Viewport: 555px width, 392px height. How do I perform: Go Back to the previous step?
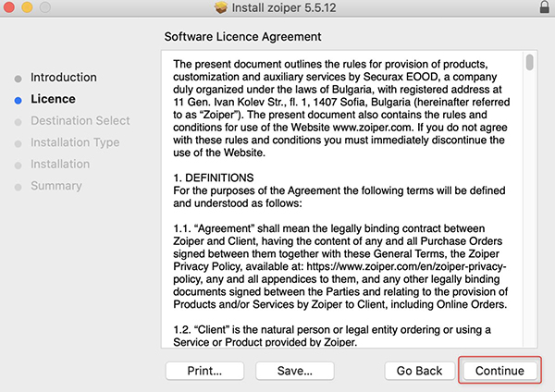click(419, 371)
